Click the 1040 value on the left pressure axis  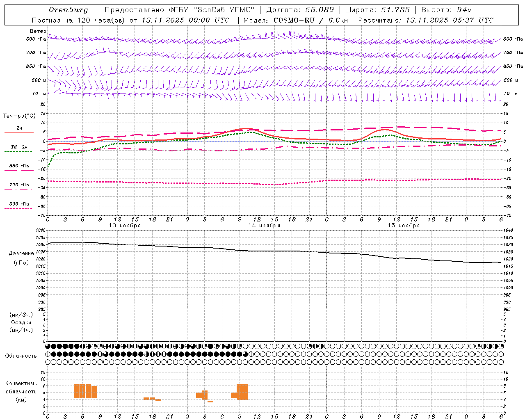[41, 230]
